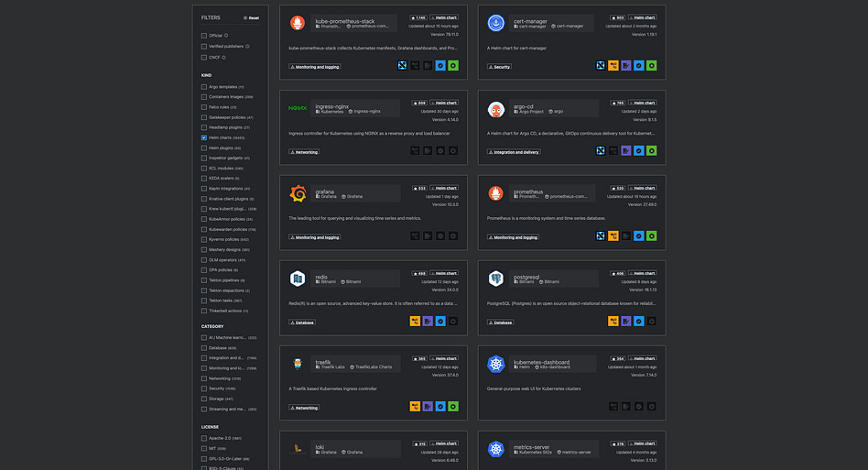
Task: Click Argo Project organization link
Action: pos(528,111)
